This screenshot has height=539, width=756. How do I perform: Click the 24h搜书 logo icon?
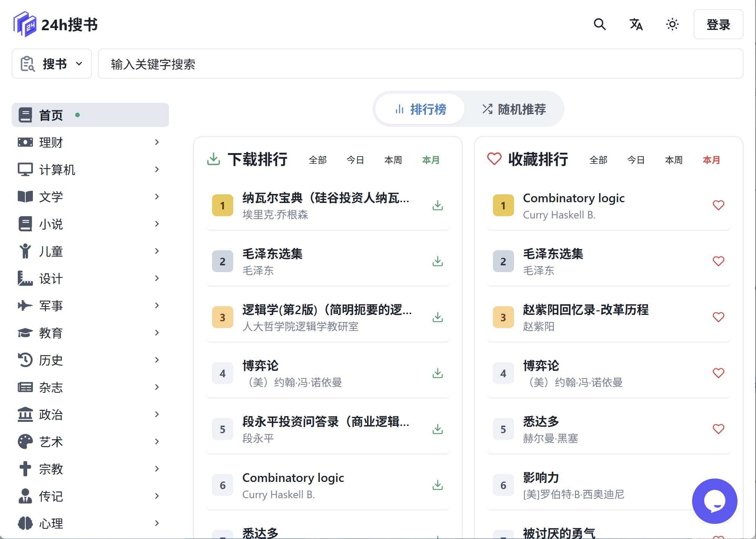click(x=25, y=24)
